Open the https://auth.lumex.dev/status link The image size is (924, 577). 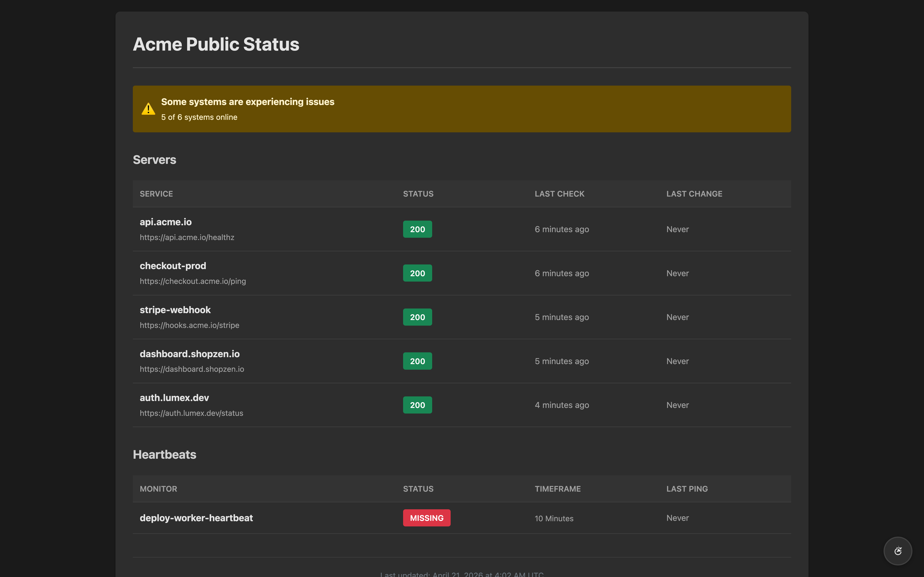tap(191, 413)
